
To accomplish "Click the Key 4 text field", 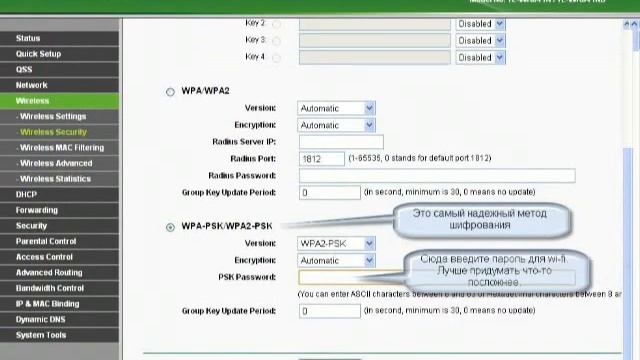I will point(375,58).
